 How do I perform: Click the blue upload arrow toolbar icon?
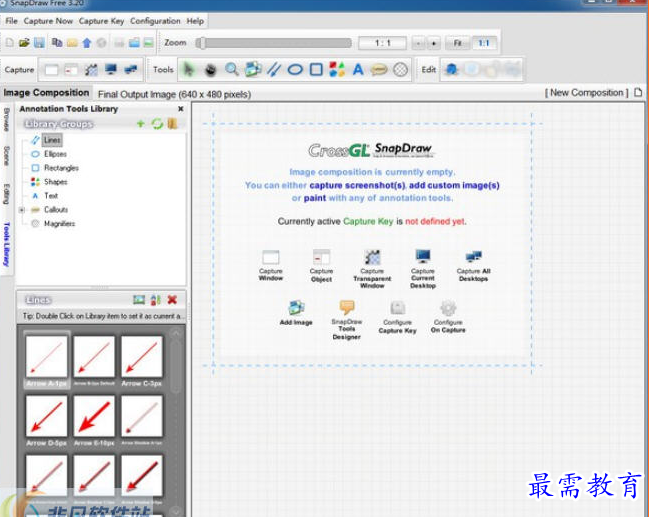(87, 43)
